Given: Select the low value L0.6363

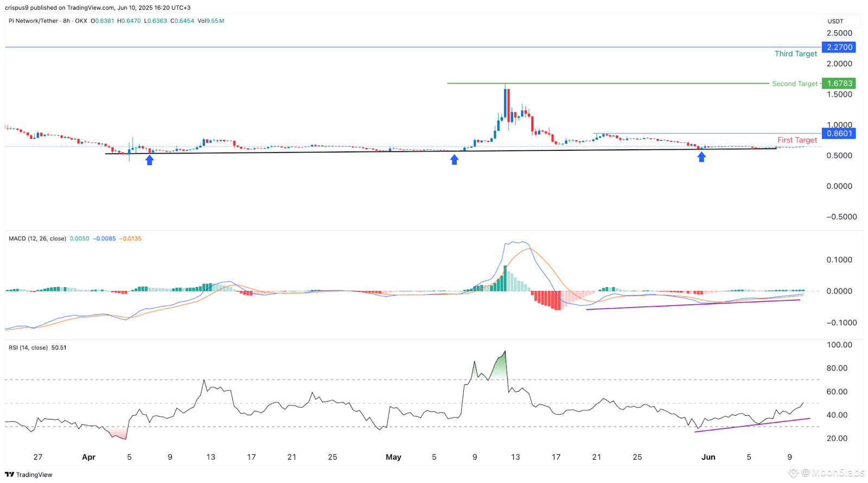Looking at the screenshot, I should click(x=155, y=21).
